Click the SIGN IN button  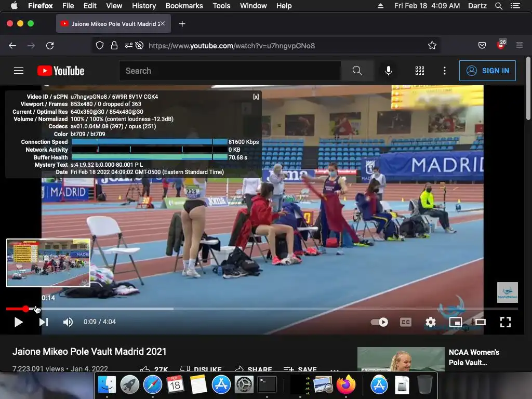pos(487,71)
